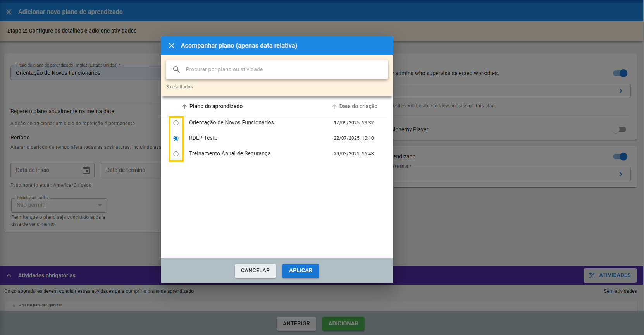
Task: Close the Acompanhar plano dialog with X
Action: pyautogui.click(x=172, y=46)
